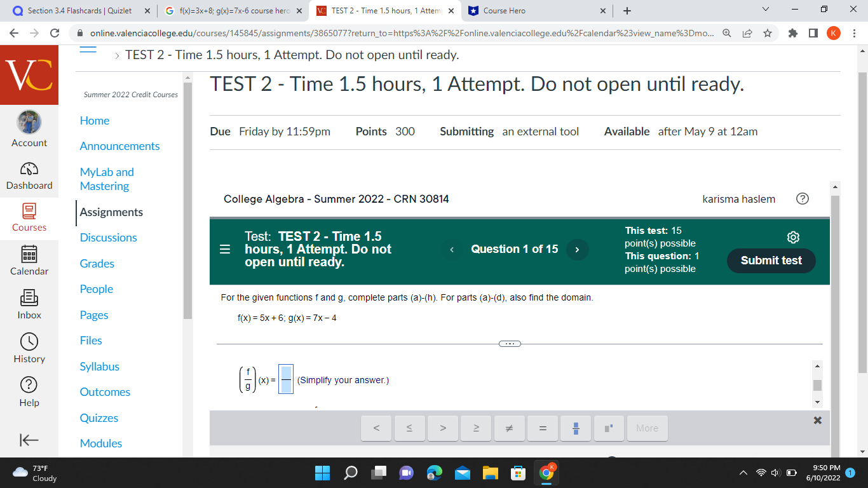Toggle question details with the ellipsis button
Screen dimensions: 868x488
[x=509, y=343]
